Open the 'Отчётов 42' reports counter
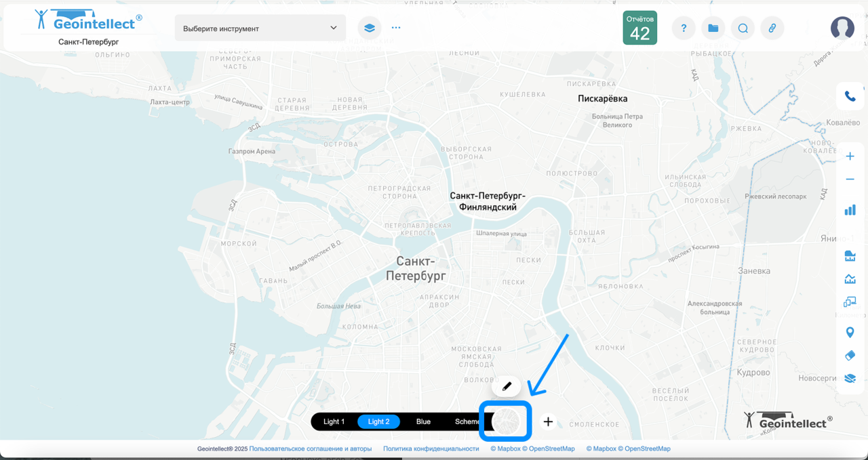 coord(639,28)
